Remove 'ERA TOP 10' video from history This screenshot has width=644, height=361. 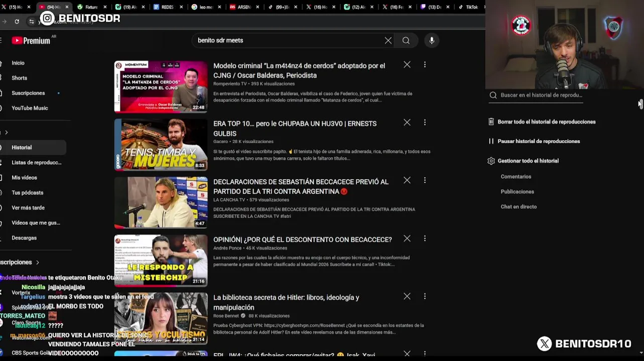tap(407, 122)
